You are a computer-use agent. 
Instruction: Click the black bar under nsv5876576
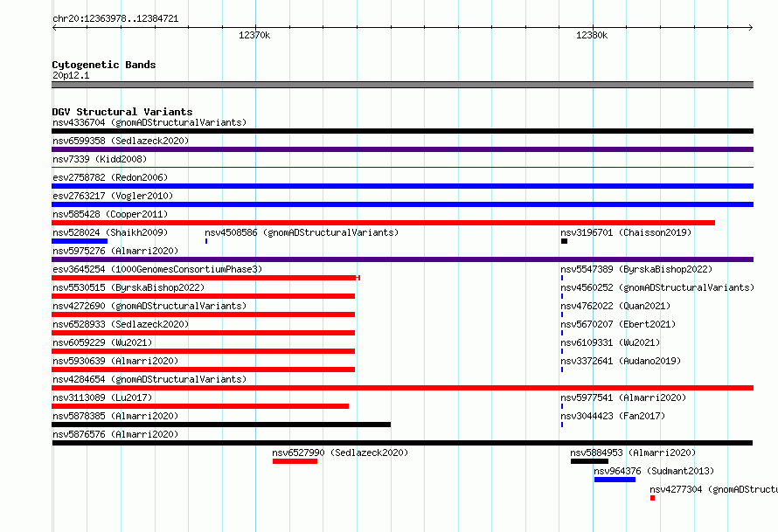point(402,443)
